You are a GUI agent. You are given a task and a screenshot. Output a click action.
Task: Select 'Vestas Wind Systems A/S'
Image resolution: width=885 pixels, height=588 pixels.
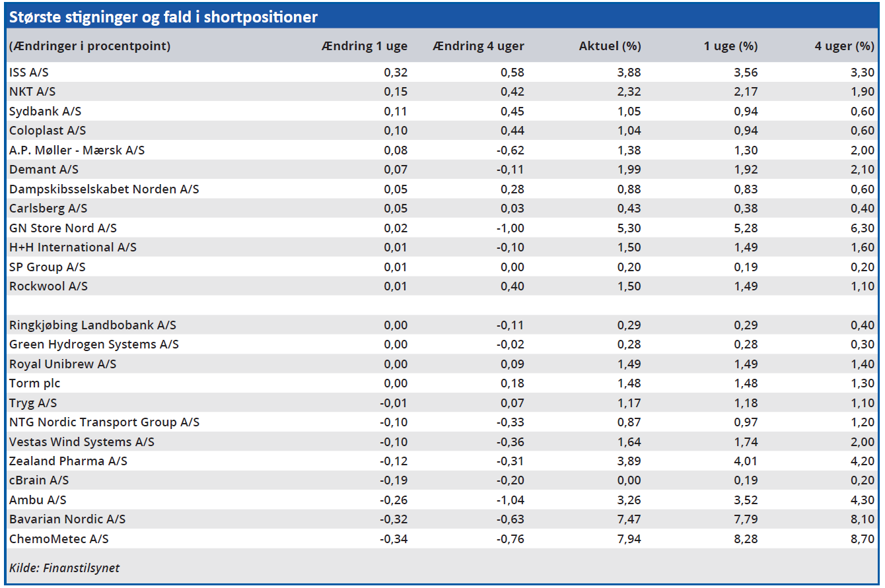(82, 442)
